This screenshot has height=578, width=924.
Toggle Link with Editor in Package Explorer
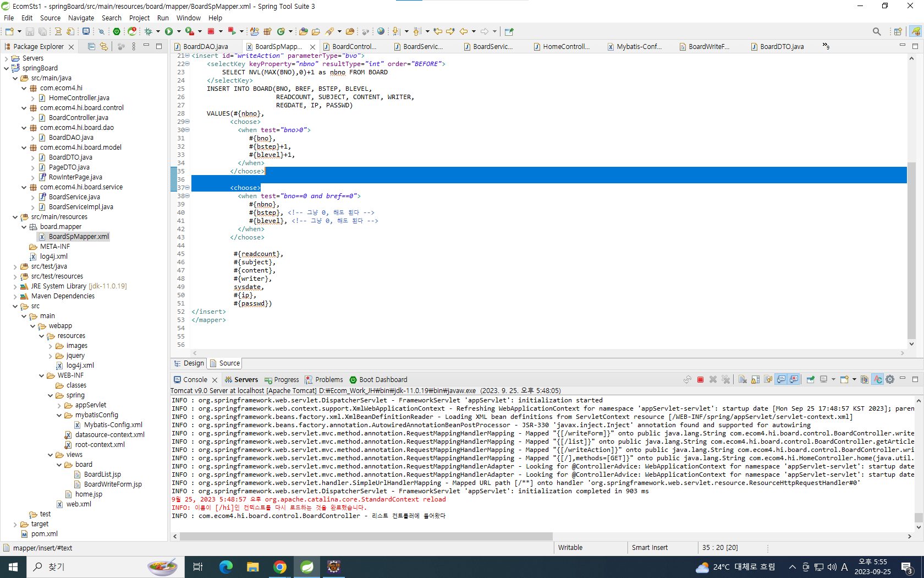point(103,47)
